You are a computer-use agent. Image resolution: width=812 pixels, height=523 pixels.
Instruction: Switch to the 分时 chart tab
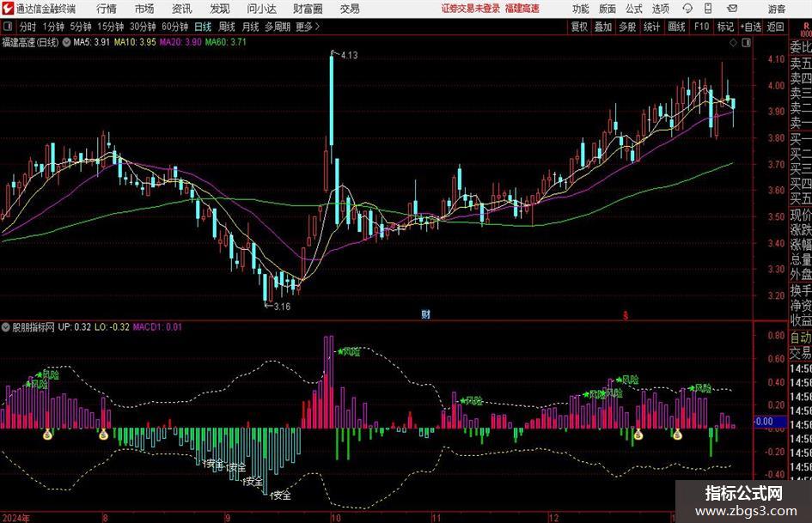[27, 27]
